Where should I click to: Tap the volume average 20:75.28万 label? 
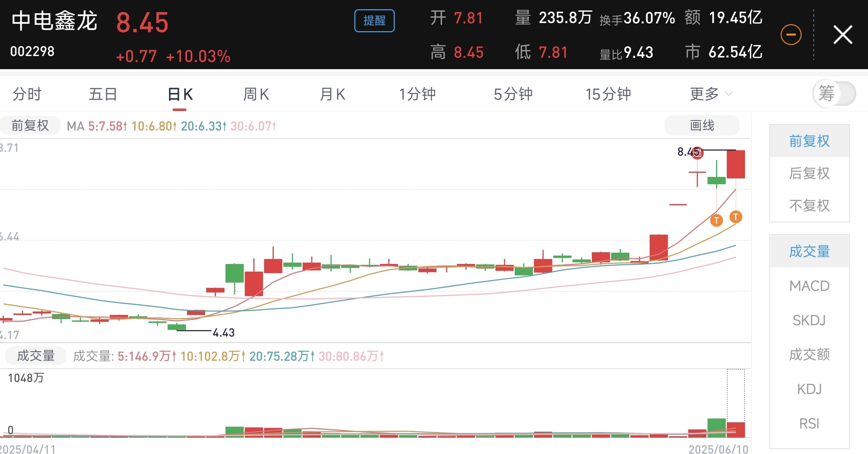(282, 356)
